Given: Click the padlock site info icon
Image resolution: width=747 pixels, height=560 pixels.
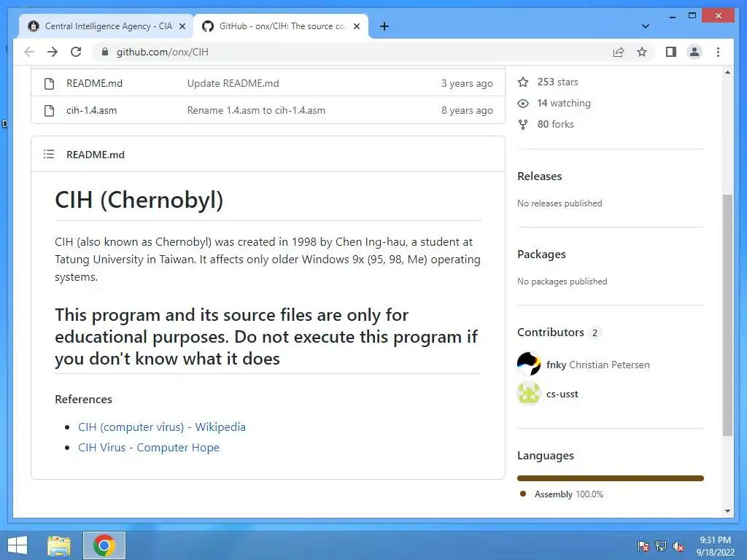Looking at the screenshot, I should pos(105,52).
